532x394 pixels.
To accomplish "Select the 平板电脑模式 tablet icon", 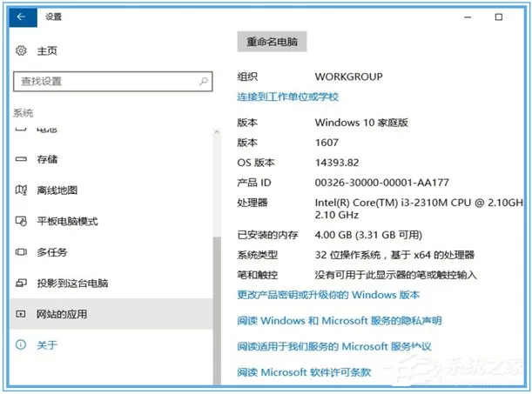I will point(21,221).
